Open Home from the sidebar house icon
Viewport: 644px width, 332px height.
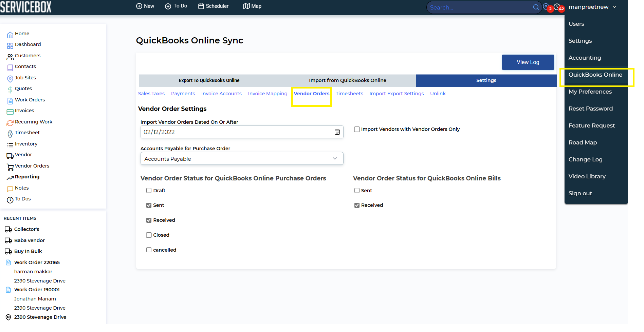(x=10, y=35)
